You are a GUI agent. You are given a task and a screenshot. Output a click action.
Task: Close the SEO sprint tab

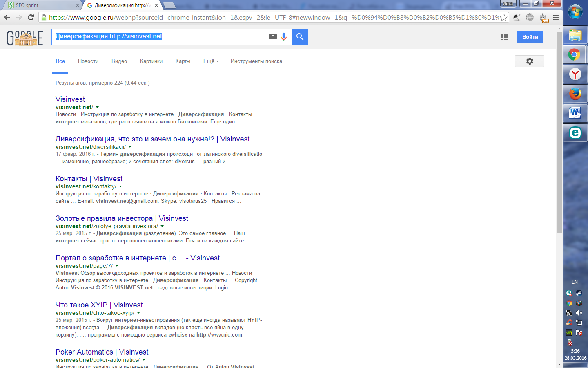coord(78,5)
